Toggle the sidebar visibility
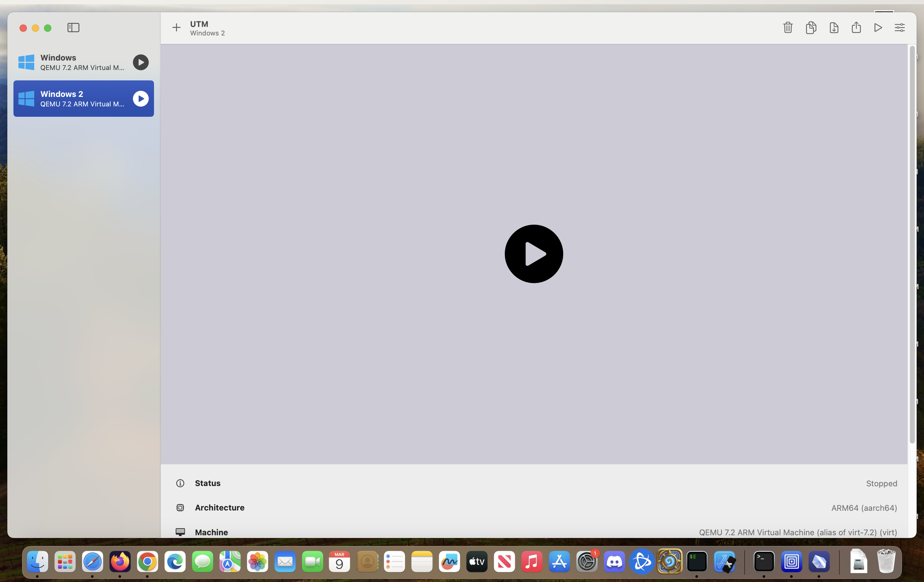 pyautogui.click(x=73, y=27)
